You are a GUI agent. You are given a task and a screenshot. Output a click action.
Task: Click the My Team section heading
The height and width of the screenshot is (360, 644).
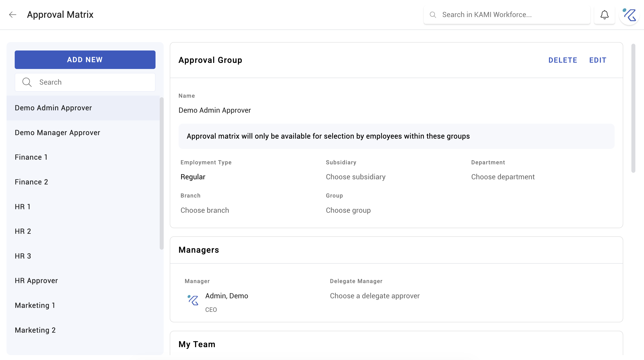[x=197, y=345]
